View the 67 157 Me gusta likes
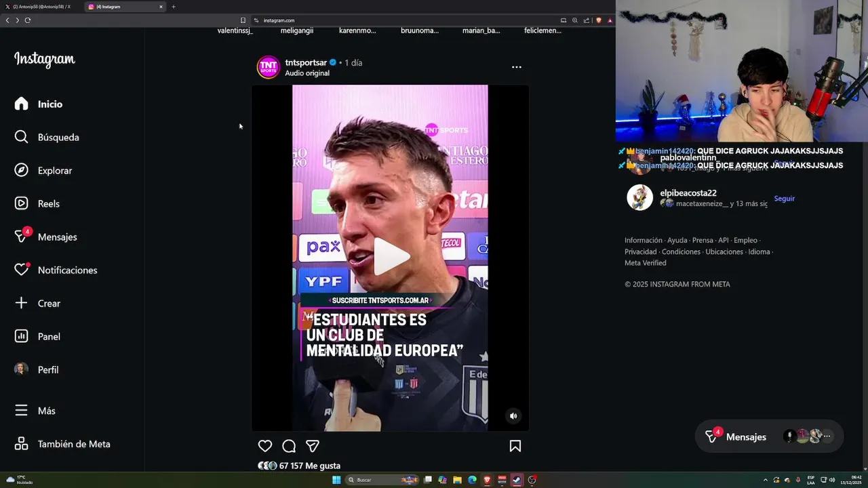Image resolution: width=868 pixels, height=488 pixels. [x=310, y=466]
